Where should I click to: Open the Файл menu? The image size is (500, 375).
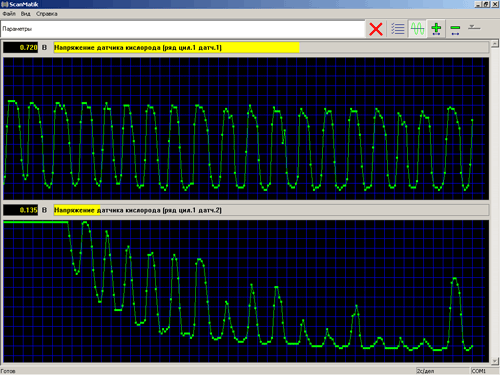9,14
